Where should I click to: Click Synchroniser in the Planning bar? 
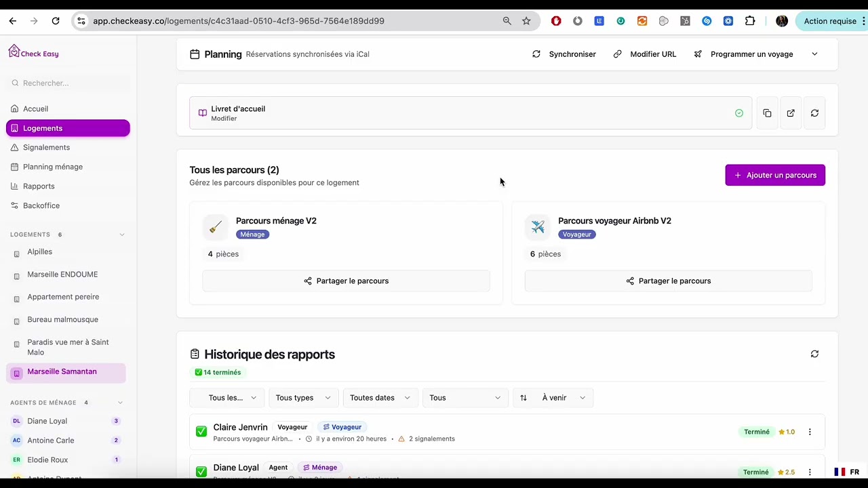click(564, 54)
